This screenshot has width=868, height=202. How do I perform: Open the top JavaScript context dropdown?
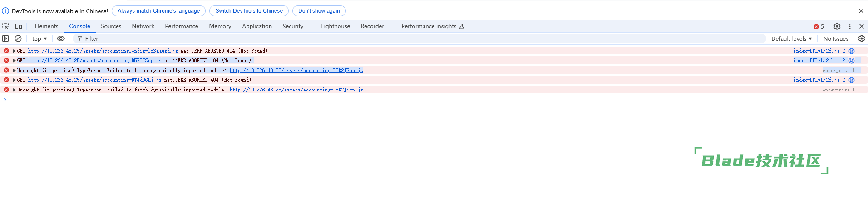(39, 38)
